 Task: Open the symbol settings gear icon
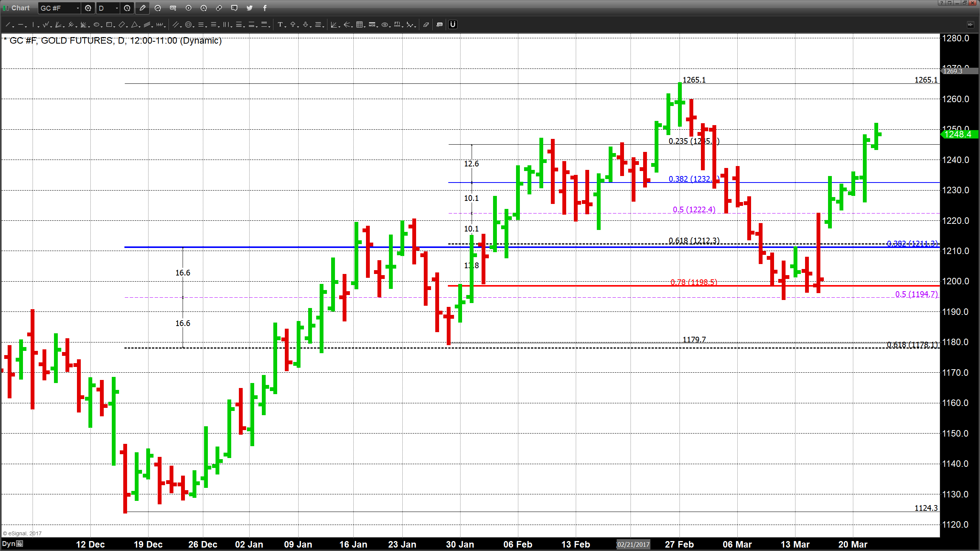click(88, 8)
